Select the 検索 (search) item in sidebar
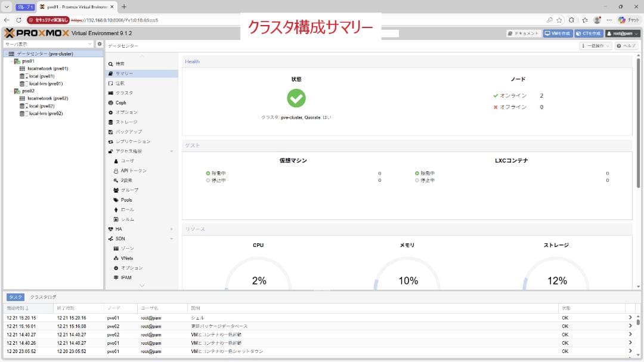 point(122,63)
